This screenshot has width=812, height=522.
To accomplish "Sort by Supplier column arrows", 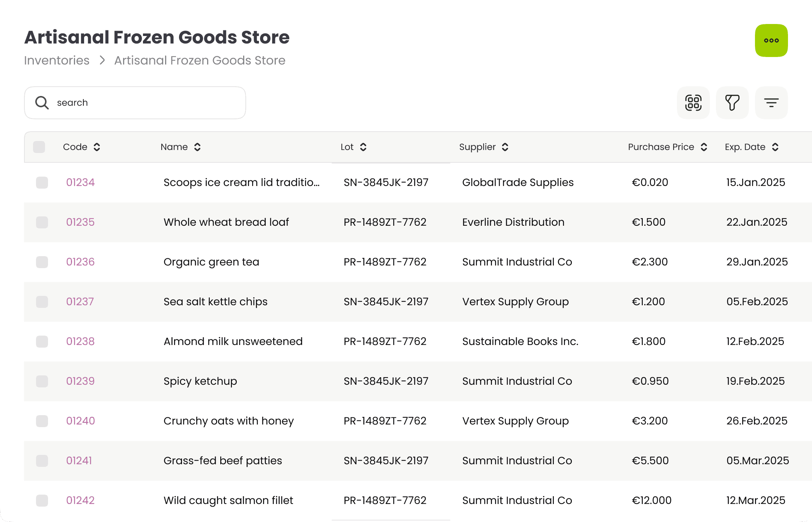I will 505,147.
